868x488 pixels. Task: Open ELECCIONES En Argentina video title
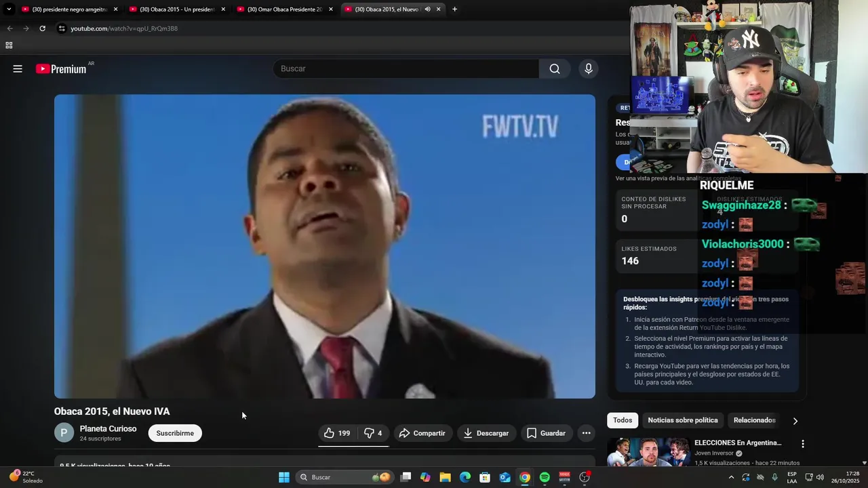[738, 443]
